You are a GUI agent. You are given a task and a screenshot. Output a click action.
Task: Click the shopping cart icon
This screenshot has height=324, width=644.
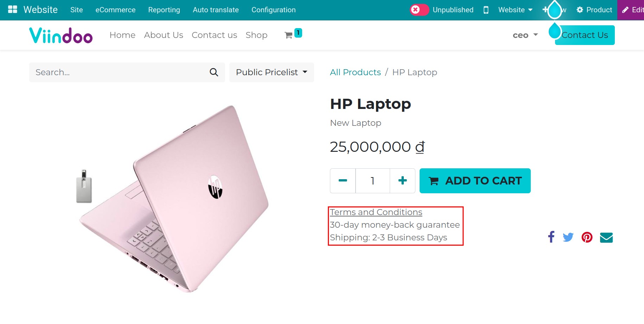[x=289, y=35]
